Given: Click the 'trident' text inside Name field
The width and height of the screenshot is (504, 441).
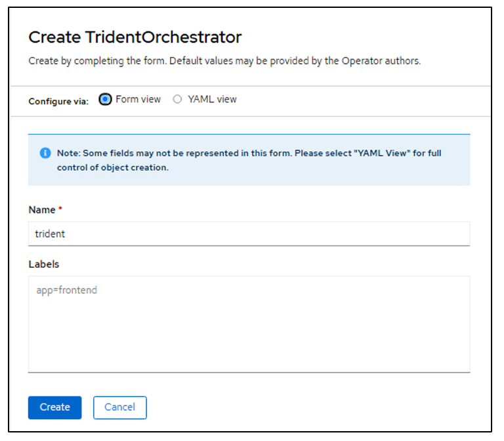Looking at the screenshot, I should 50,234.
